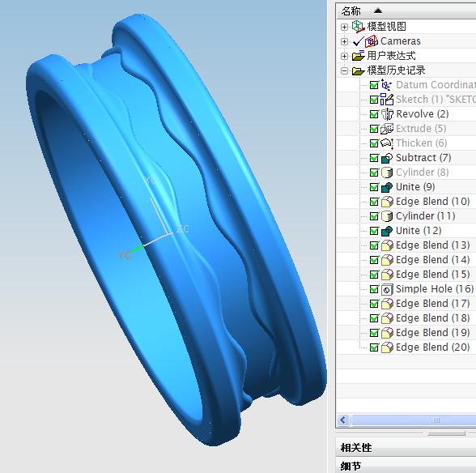This screenshot has height=473, width=476.
Task: Click the 名称 column header
Action: point(351,11)
